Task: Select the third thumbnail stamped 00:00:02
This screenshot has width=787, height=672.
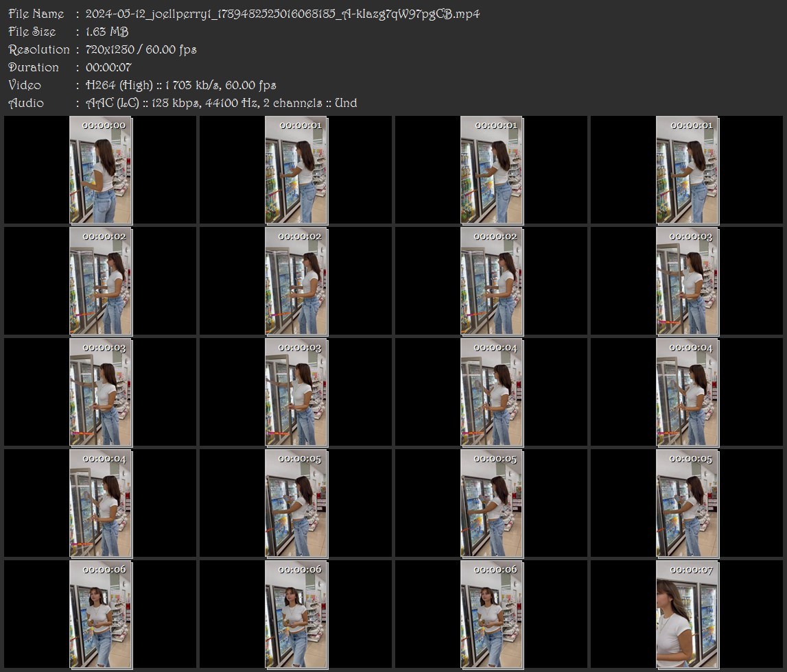Action: pyautogui.click(x=492, y=281)
